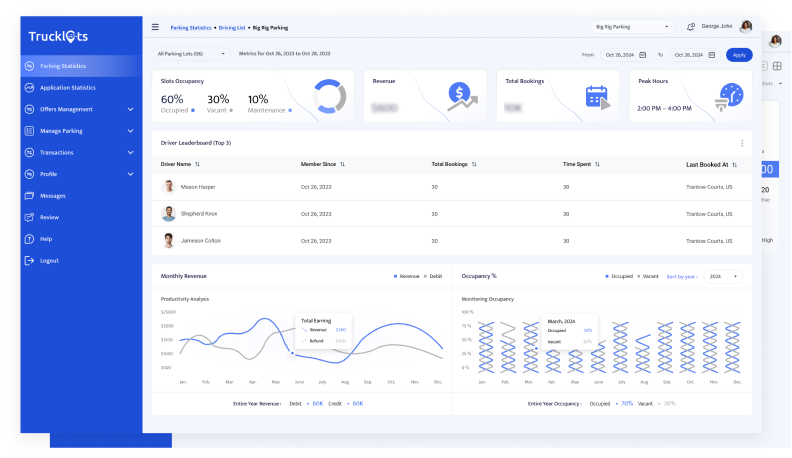The height and width of the screenshot is (458, 792).
Task: Select Review in the sidebar menu
Action: [49, 217]
